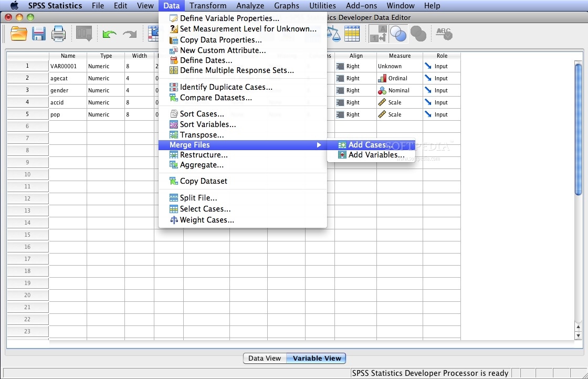The height and width of the screenshot is (379, 588).
Task: Open the Add-ons menu
Action: tap(362, 6)
